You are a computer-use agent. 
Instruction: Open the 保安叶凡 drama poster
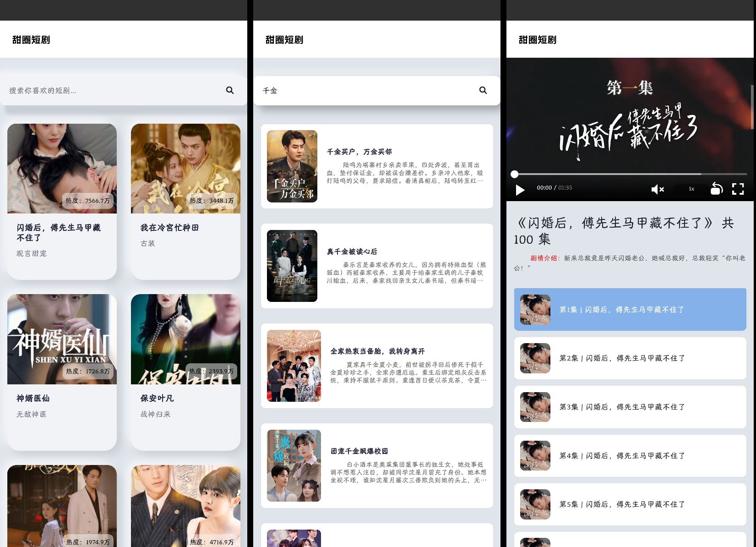point(185,339)
